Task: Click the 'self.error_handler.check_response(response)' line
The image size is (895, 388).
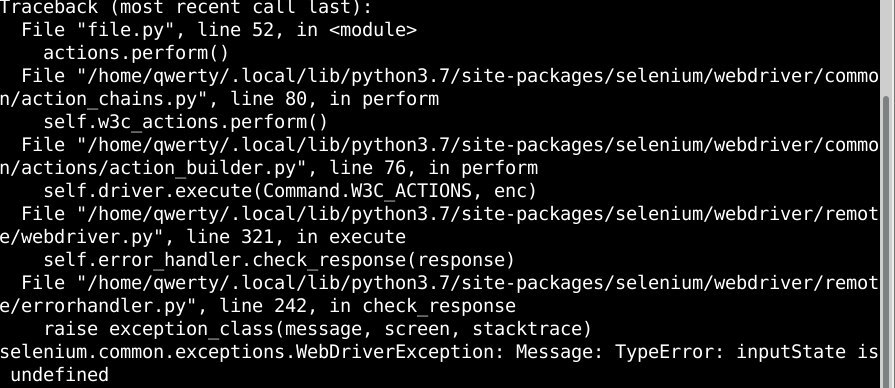Action: (x=279, y=260)
